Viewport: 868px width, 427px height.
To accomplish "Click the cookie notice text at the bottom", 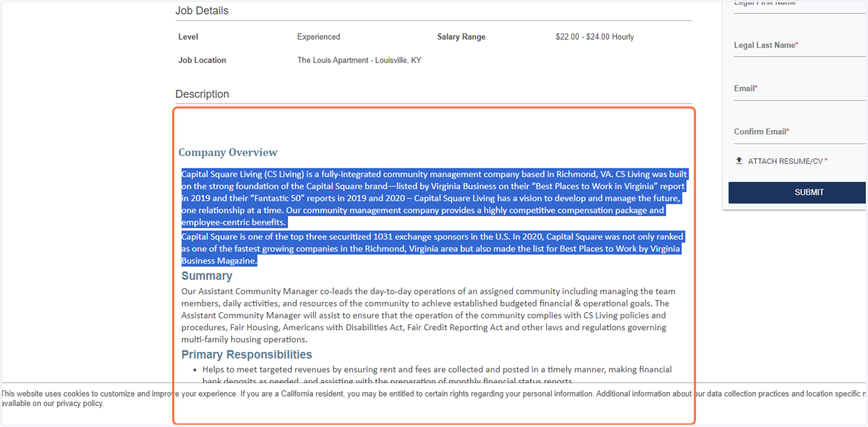I will pos(434,399).
